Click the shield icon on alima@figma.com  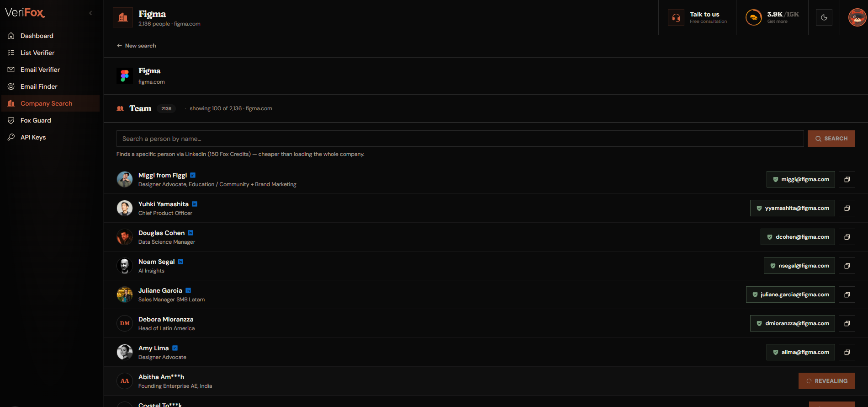[x=775, y=352]
